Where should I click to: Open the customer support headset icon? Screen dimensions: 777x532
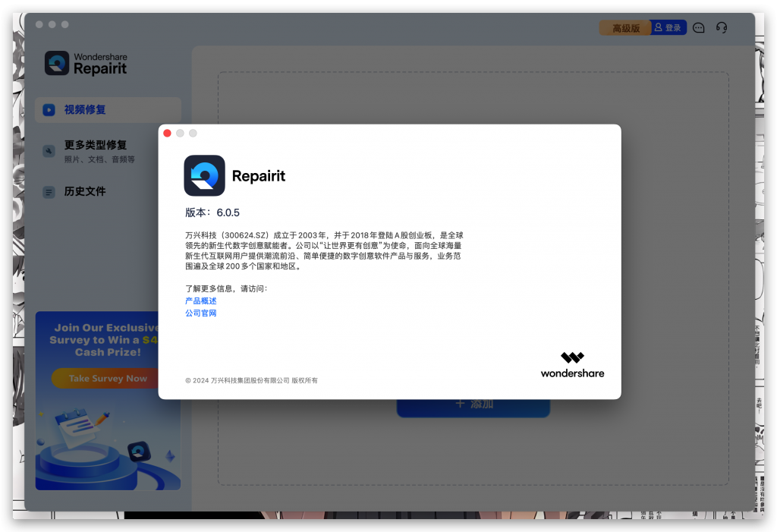tap(722, 28)
